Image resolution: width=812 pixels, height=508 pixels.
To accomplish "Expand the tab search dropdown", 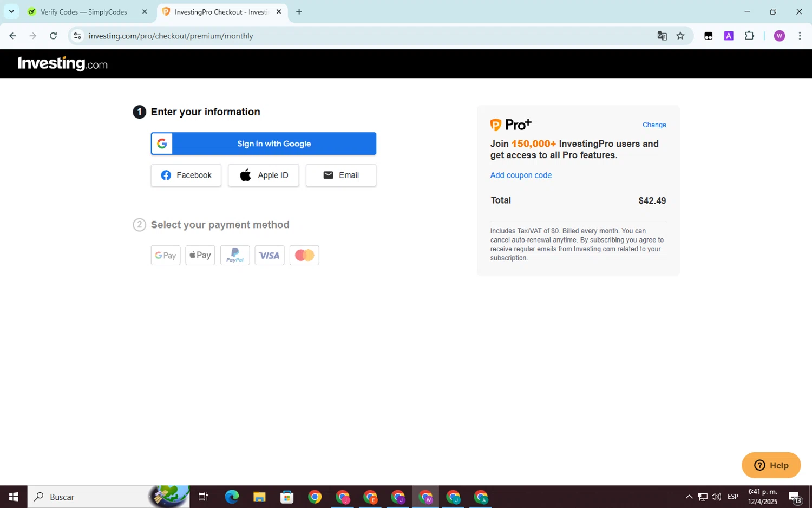I will coord(11,11).
